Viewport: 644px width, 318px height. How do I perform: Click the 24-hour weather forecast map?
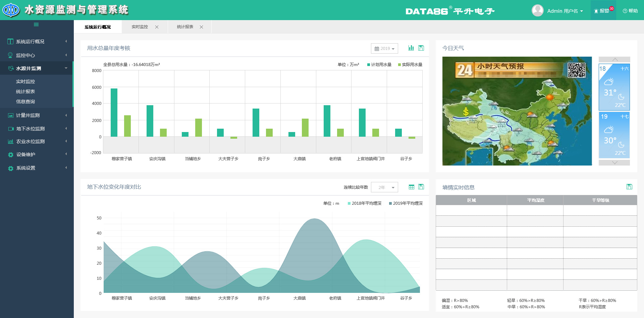click(517, 111)
